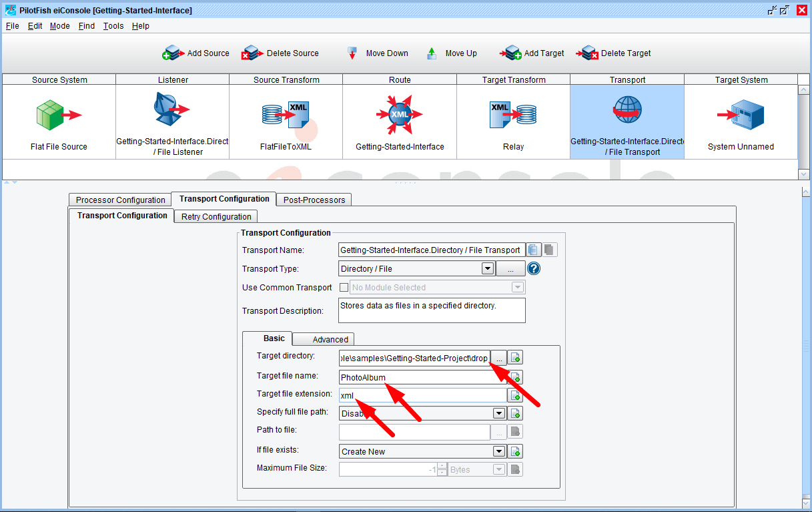Open the Edit menu
The width and height of the screenshot is (812, 512).
point(35,26)
